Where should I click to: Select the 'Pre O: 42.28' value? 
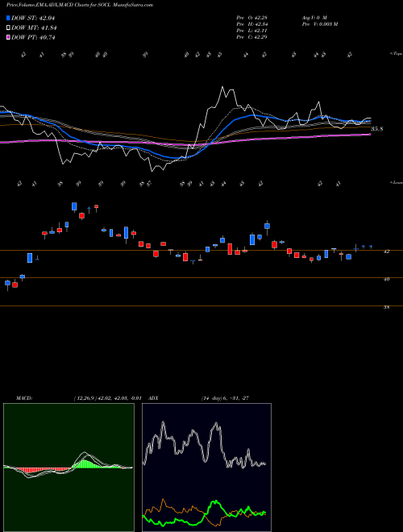pyautogui.click(x=252, y=18)
